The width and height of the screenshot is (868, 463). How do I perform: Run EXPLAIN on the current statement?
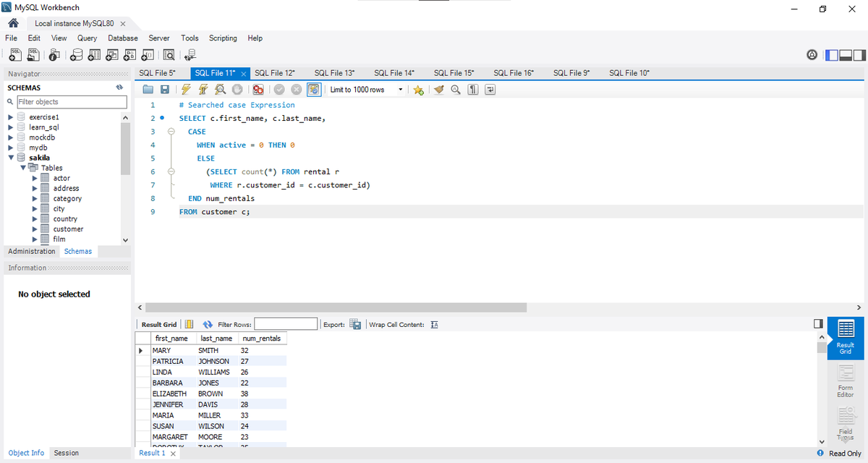[219, 90]
